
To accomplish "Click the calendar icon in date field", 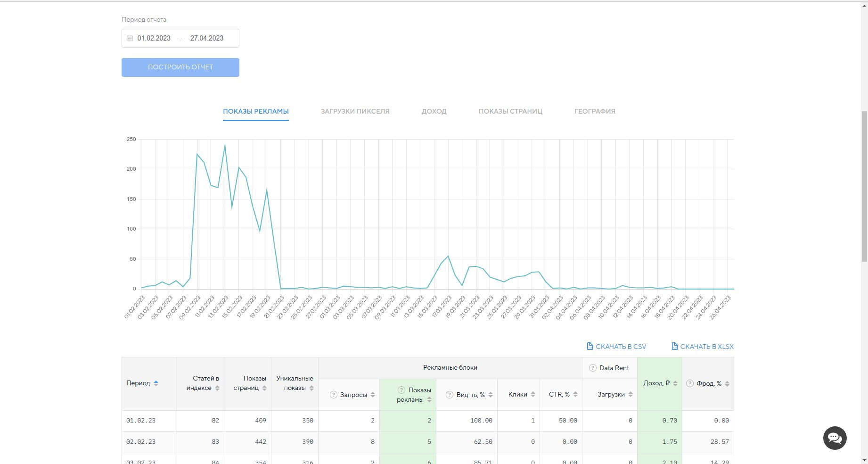I will tap(130, 38).
